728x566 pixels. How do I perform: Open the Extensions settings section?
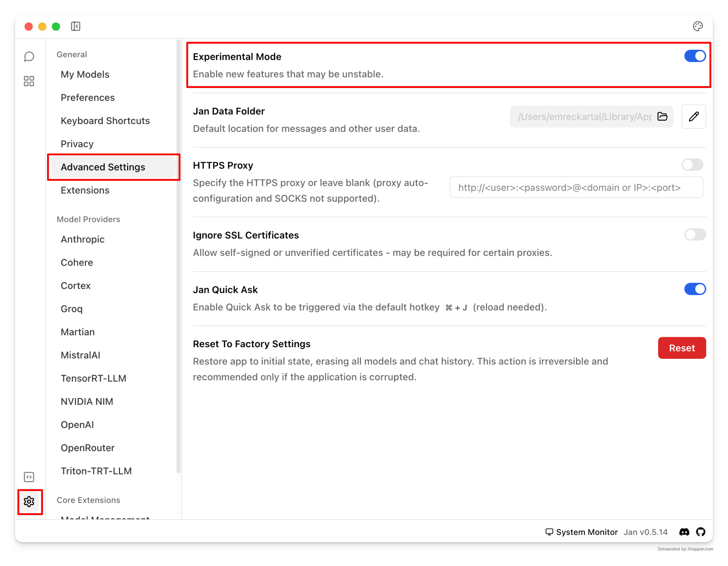pos(85,190)
